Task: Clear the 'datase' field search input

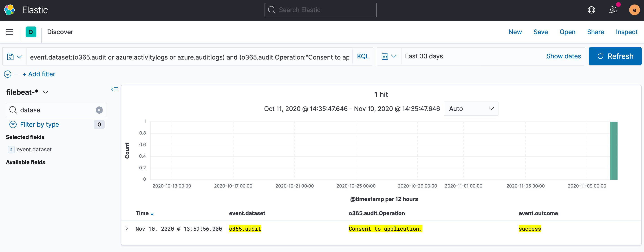Action: tap(99, 110)
